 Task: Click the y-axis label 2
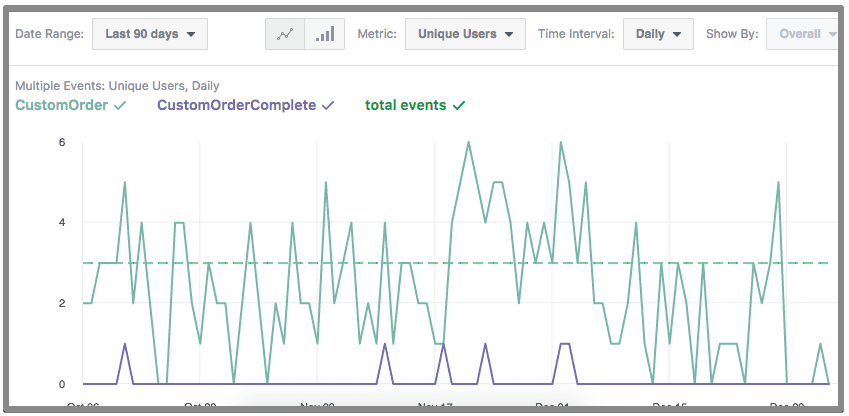[x=62, y=303]
